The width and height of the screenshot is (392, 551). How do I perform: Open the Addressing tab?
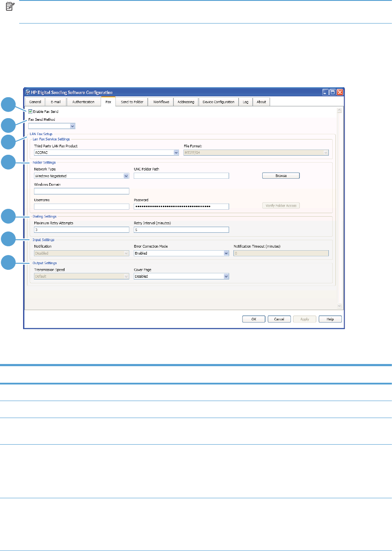tap(186, 102)
